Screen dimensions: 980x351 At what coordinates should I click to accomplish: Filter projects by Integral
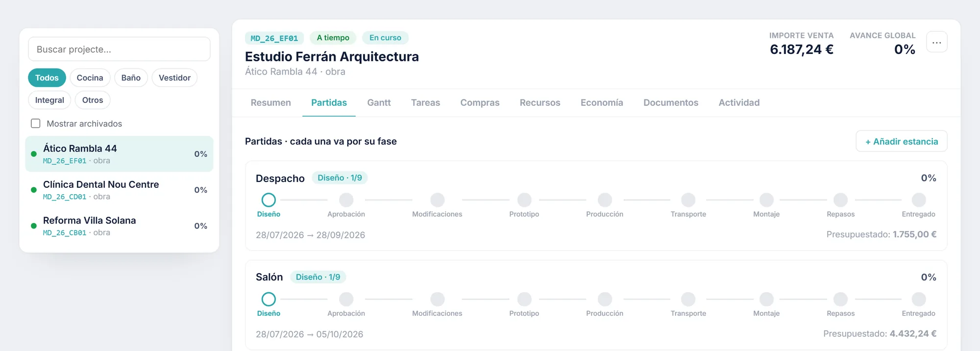(x=49, y=100)
